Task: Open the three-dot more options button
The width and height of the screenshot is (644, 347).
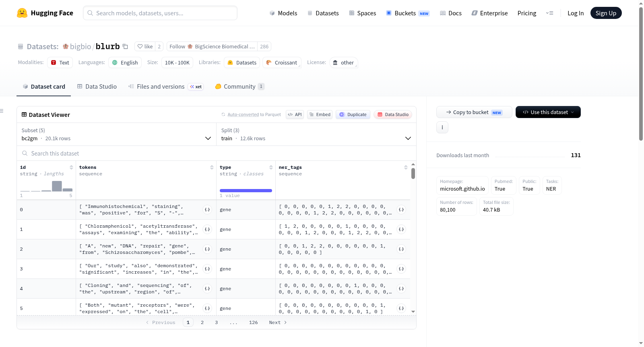Action: pos(442,127)
